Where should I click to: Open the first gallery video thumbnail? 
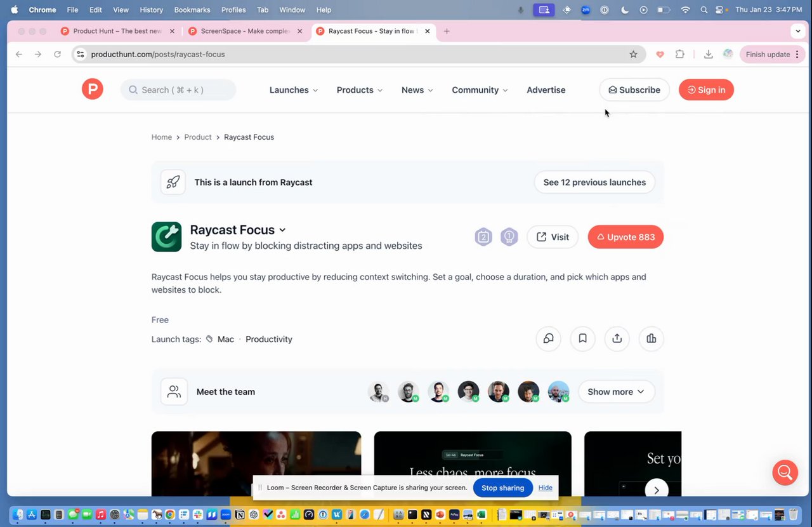[256, 464]
